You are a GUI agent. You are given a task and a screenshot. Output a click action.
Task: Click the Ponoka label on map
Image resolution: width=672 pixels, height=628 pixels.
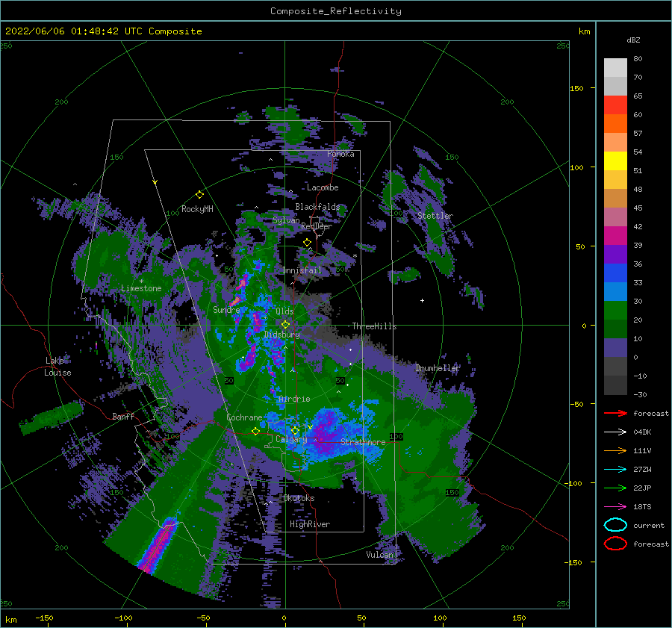coord(340,154)
